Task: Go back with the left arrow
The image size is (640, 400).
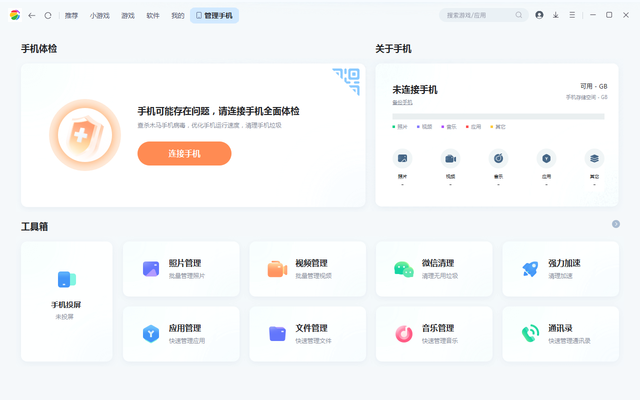Action: pyautogui.click(x=31, y=16)
